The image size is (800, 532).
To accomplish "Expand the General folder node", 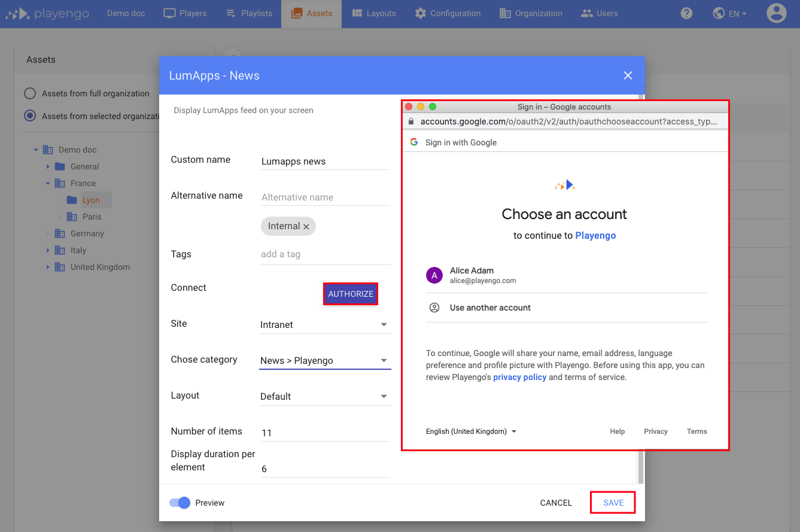I will tap(48, 166).
